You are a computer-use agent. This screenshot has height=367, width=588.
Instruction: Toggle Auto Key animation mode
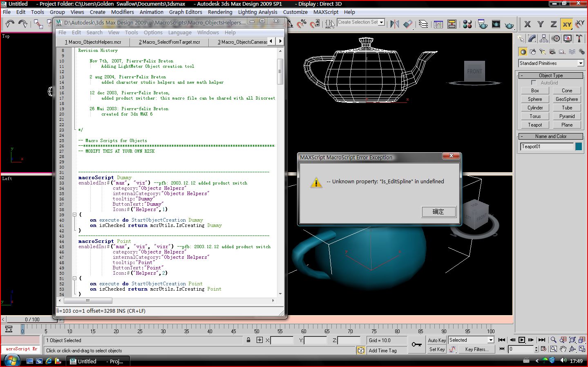pyautogui.click(x=437, y=340)
